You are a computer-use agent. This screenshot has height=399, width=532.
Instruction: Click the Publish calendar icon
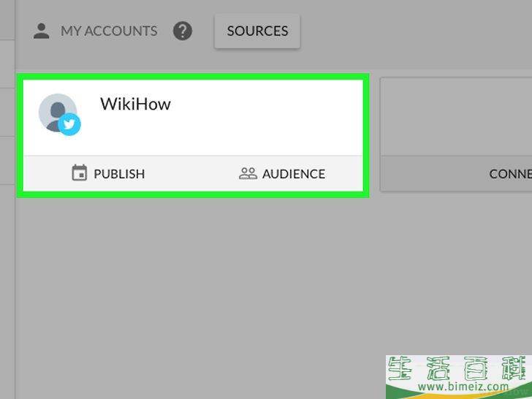click(x=80, y=172)
